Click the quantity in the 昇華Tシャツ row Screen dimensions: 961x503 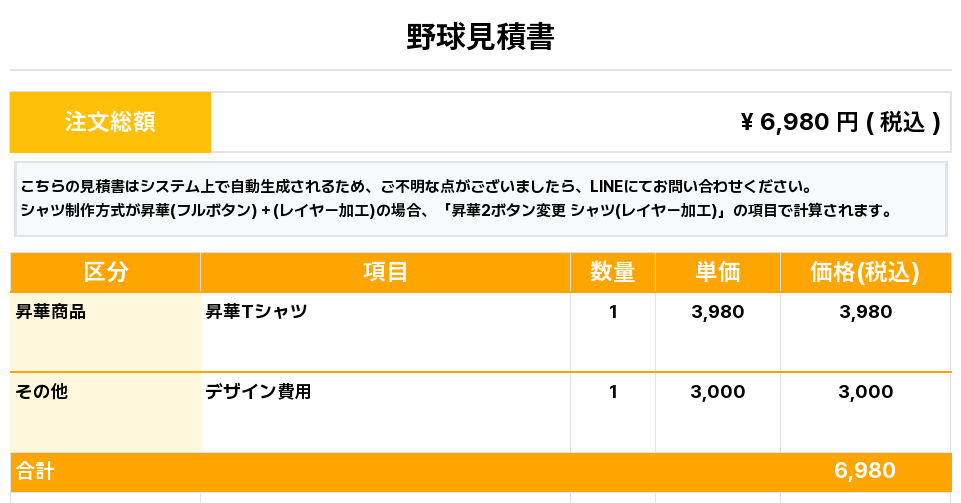click(613, 312)
